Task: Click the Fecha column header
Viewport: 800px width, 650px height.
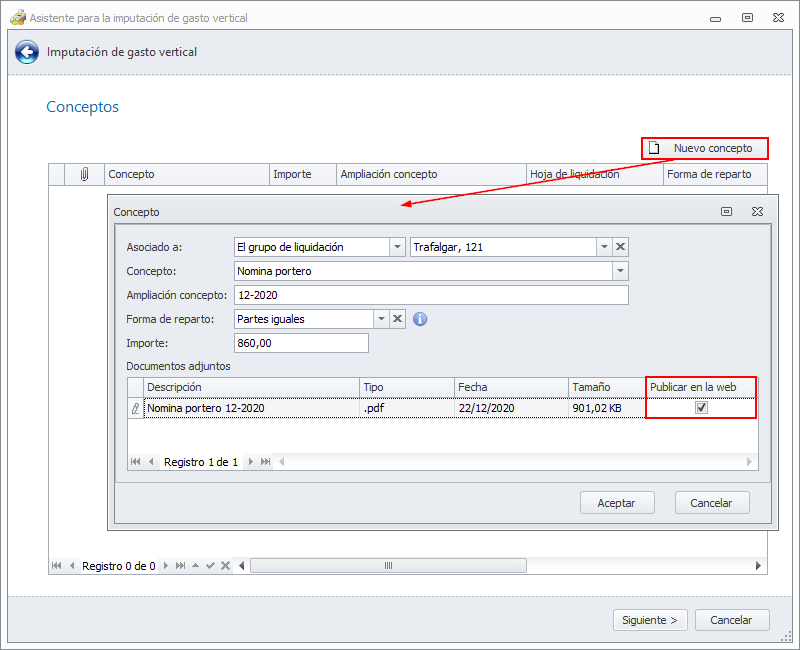Action: (x=511, y=387)
